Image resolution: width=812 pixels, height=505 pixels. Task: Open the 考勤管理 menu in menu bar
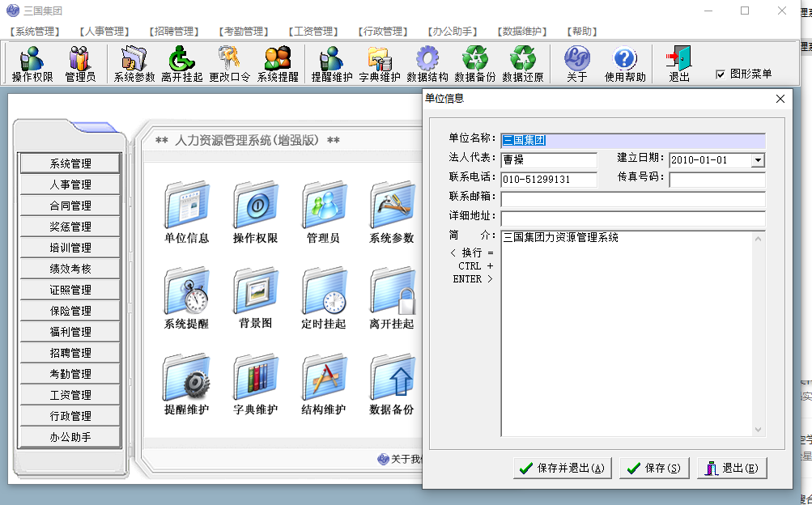point(244,32)
